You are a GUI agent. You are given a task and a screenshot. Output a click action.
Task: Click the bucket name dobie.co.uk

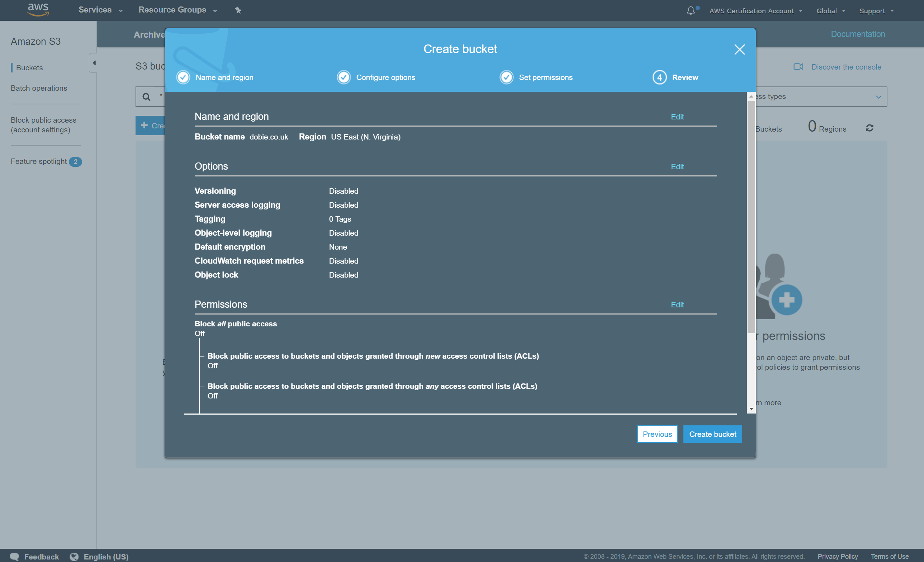point(269,137)
